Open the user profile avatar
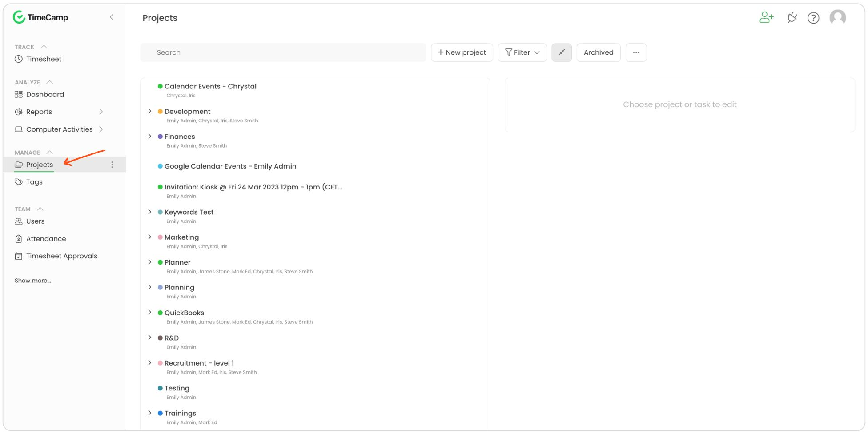This screenshot has height=434, width=868. (838, 18)
